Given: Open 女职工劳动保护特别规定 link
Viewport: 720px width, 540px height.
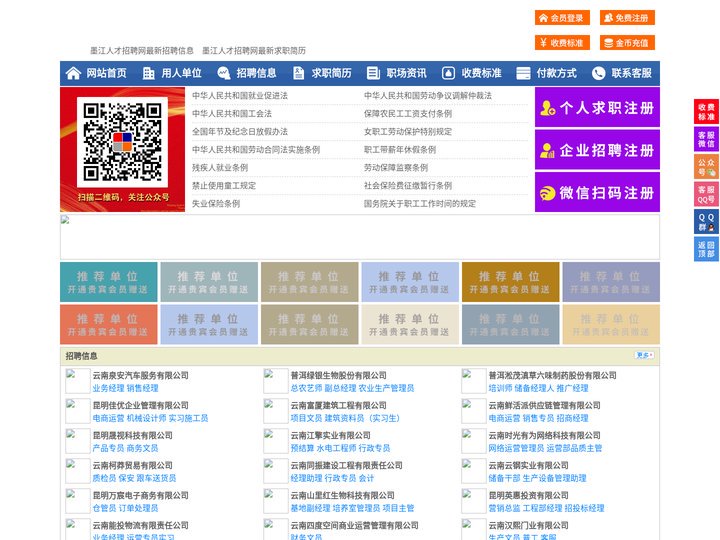Looking at the screenshot, I should pyautogui.click(x=408, y=131).
